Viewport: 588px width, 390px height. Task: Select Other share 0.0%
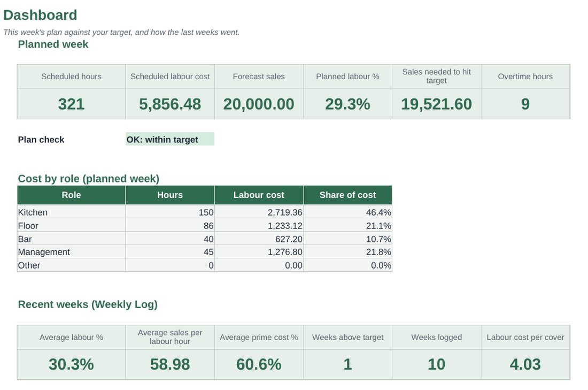(381, 265)
